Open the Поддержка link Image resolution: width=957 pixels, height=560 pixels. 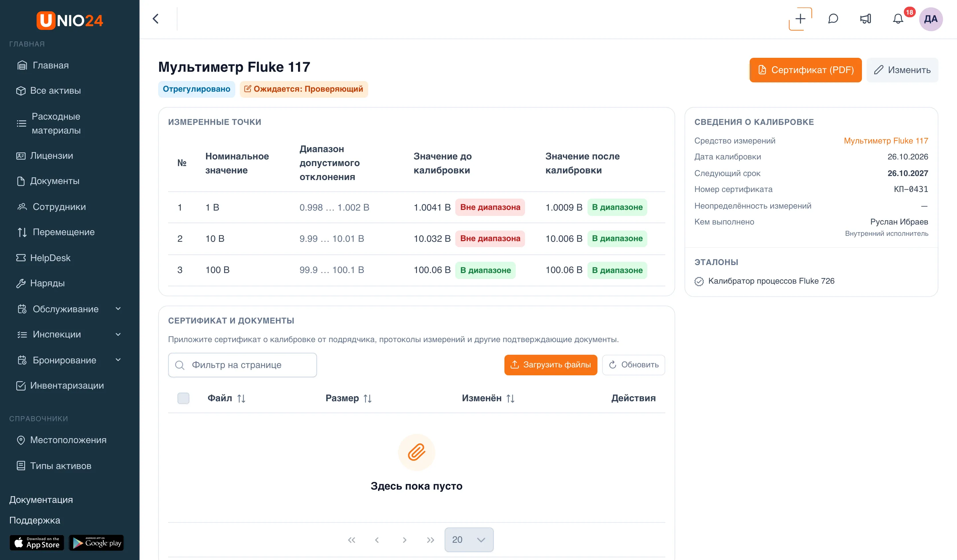[35, 520]
